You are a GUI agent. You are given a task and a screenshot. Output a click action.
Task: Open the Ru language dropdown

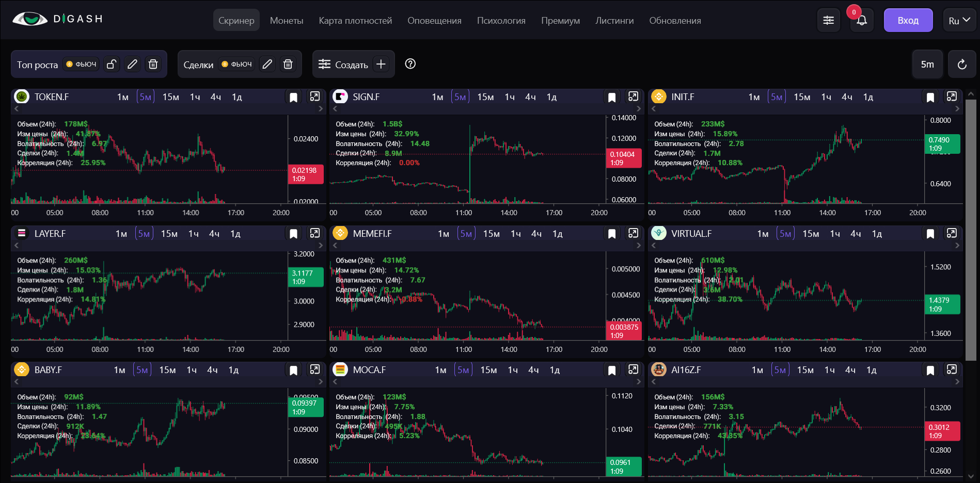pos(959,21)
